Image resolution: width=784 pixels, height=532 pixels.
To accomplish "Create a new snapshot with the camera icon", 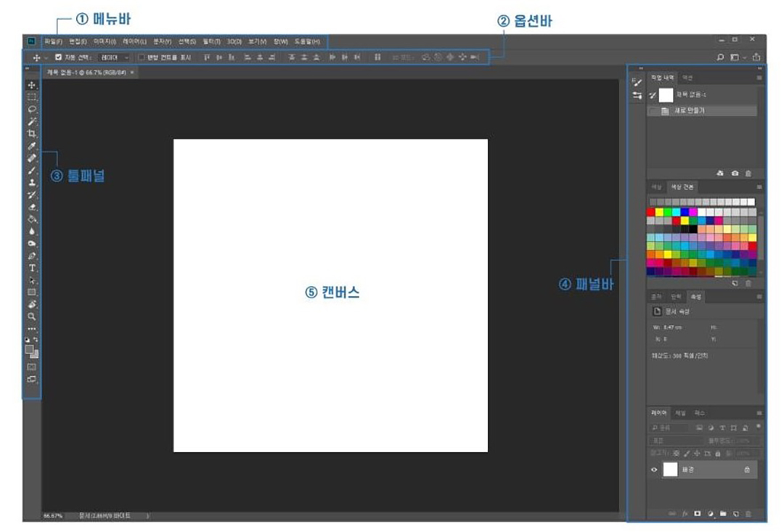I will point(735,173).
